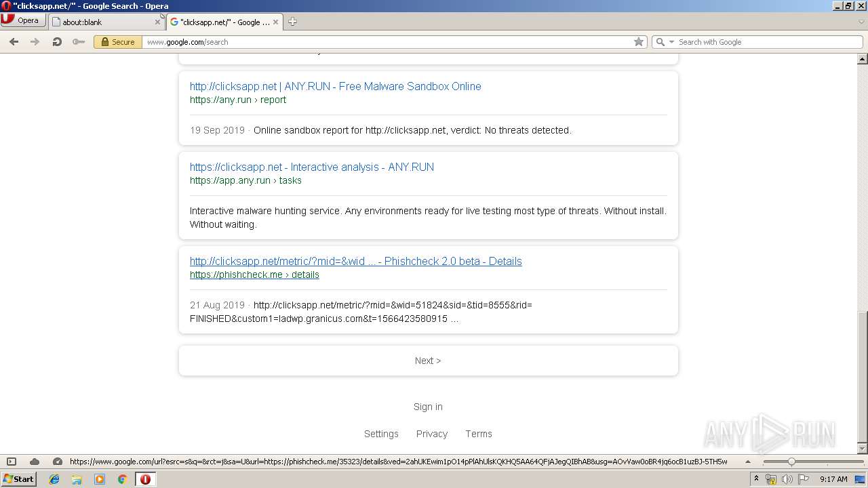
Task: Click the scrollbar up arrow
Action: (x=863, y=59)
